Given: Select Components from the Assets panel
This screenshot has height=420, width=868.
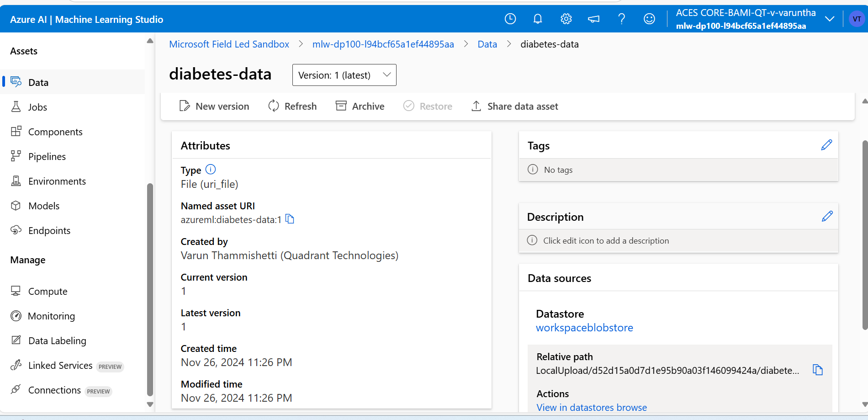Looking at the screenshot, I should [x=55, y=131].
